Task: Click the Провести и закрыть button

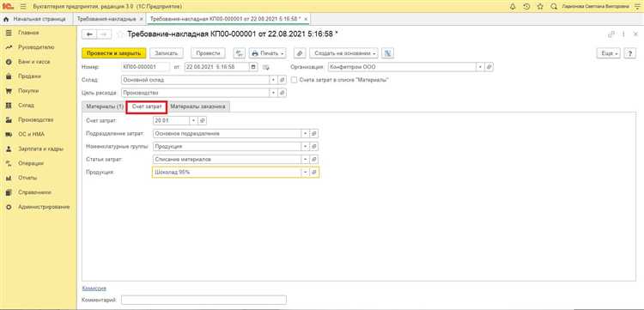Action: (114, 53)
